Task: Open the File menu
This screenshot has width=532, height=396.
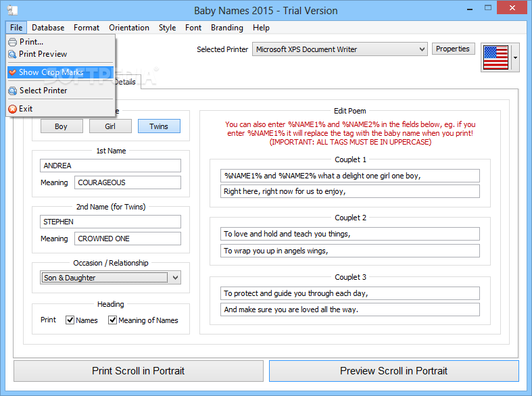Action: [x=16, y=28]
